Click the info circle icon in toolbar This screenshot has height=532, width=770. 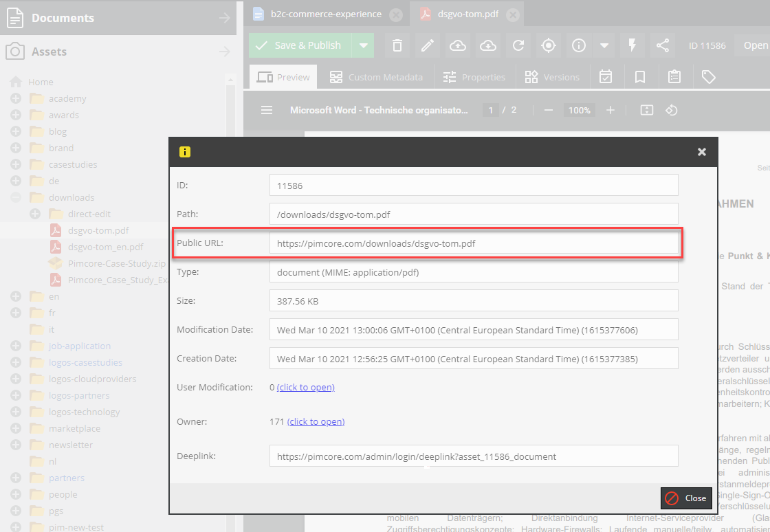pyautogui.click(x=579, y=45)
